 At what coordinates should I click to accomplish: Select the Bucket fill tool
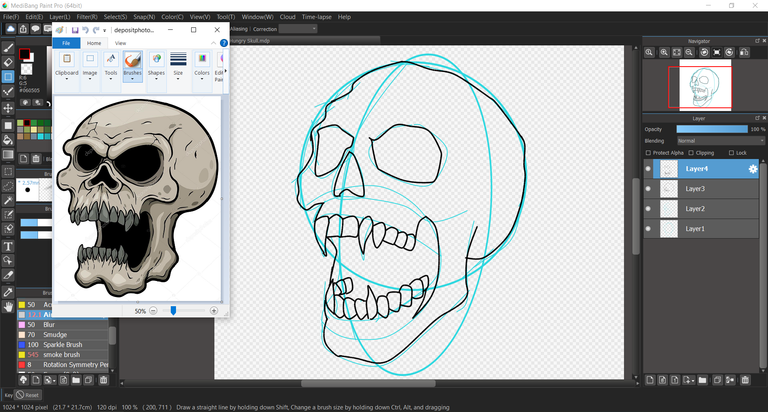click(8, 140)
